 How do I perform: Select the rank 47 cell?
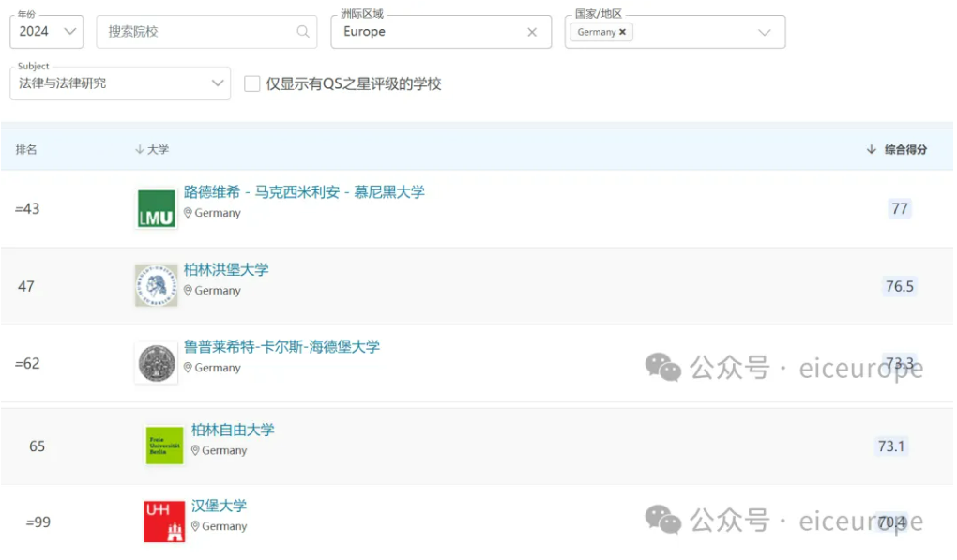[x=26, y=286]
